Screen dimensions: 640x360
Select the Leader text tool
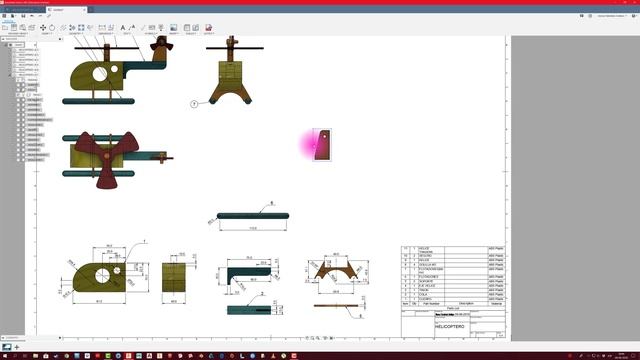point(132,28)
